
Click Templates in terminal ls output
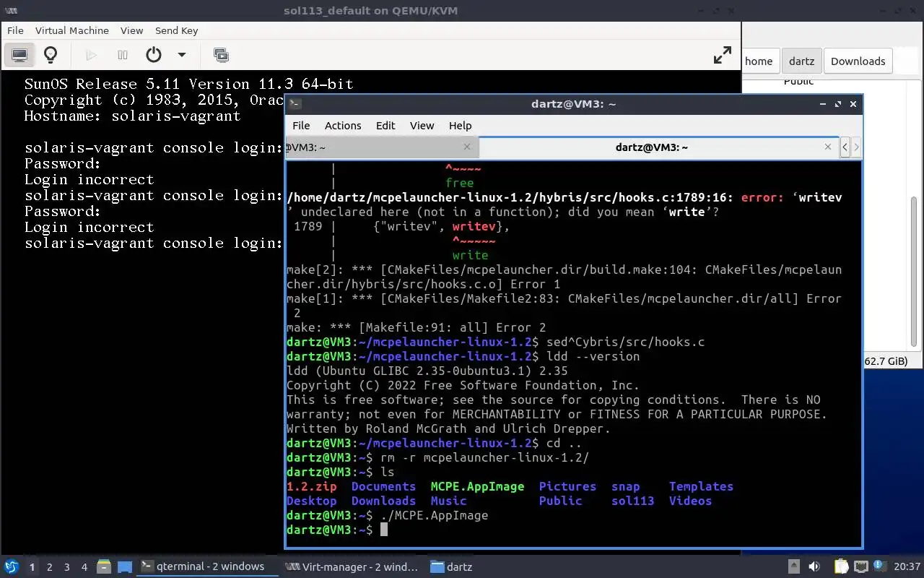(x=701, y=486)
